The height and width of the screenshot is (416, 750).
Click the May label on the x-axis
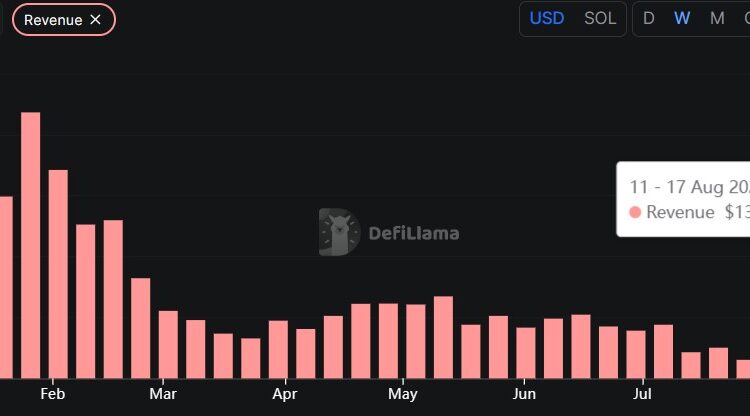coord(402,394)
